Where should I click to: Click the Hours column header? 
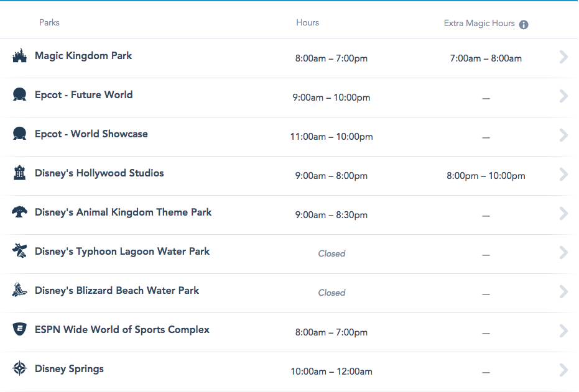(307, 23)
